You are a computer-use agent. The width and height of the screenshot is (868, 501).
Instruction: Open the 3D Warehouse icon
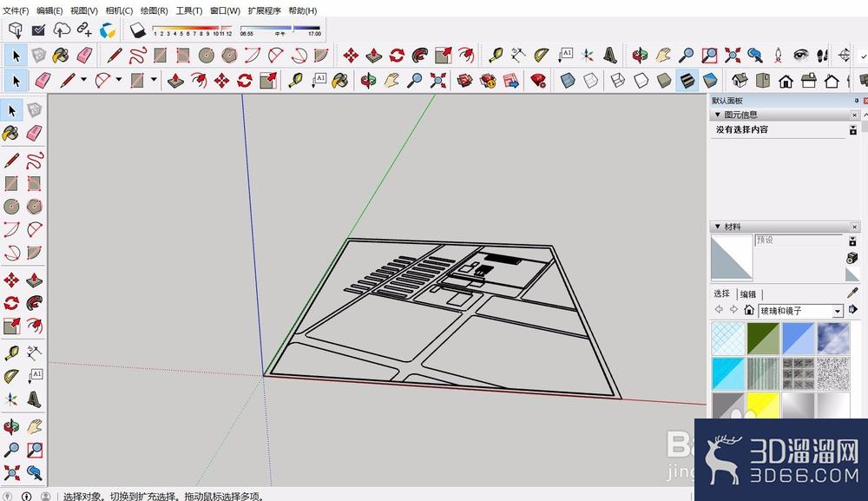(x=464, y=81)
